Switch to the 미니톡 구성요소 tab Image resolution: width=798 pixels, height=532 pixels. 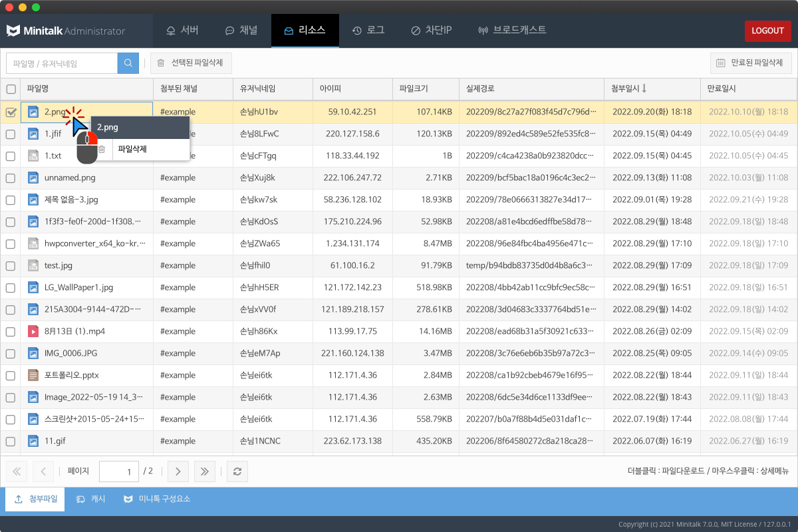157,499
